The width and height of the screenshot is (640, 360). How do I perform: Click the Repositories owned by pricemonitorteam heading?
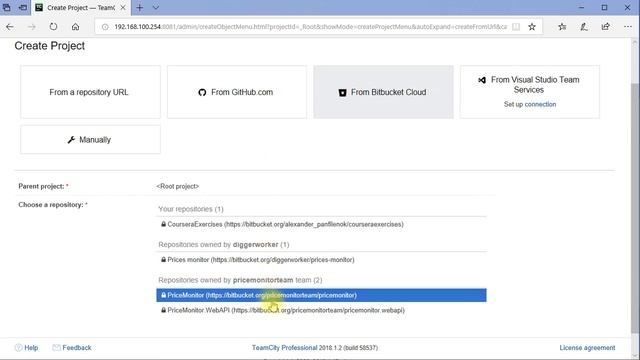pyautogui.click(x=240, y=280)
